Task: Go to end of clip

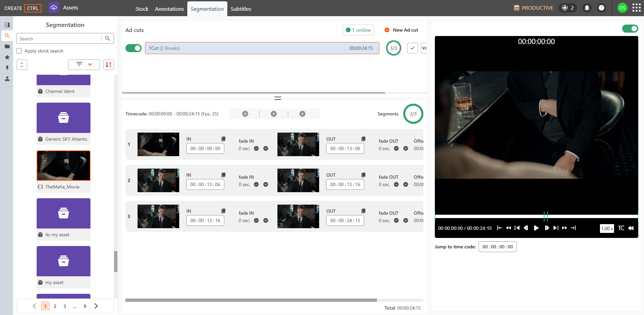Action: [x=573, y=228]
